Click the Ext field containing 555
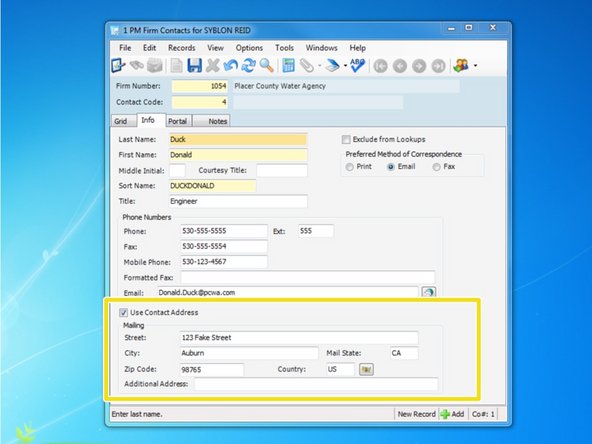This screenshot has width=592, height=444. point(316,231)
